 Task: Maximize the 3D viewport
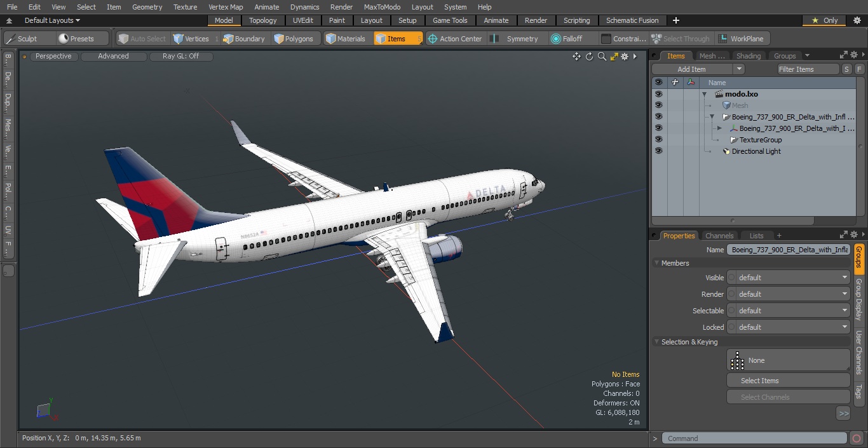point(614,57)
